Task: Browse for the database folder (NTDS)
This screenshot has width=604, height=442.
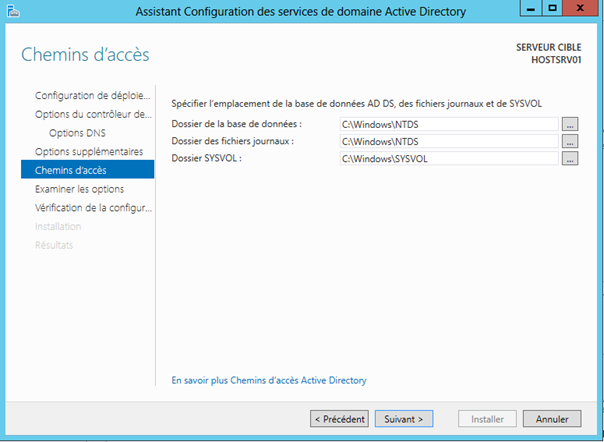Action: click(570, 124)
